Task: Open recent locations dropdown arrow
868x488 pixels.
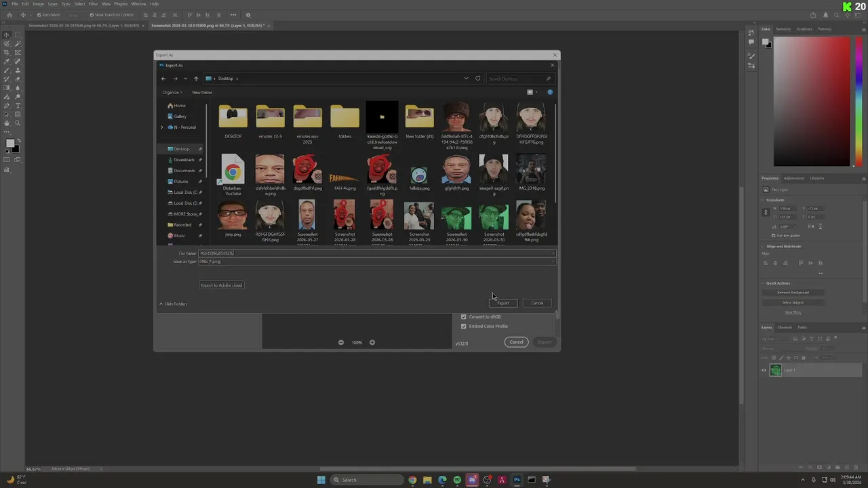Action: pos(185,79)
